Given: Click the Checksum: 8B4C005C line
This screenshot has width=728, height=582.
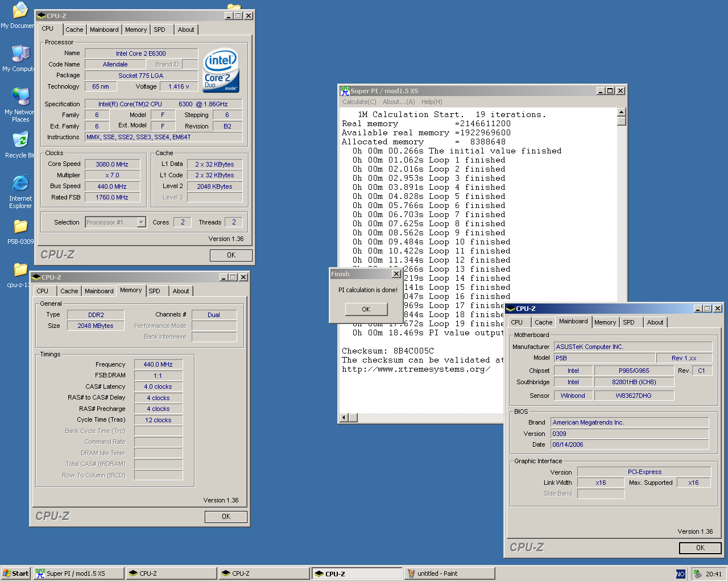Looking at the screenshot, I should click(387, 351).
